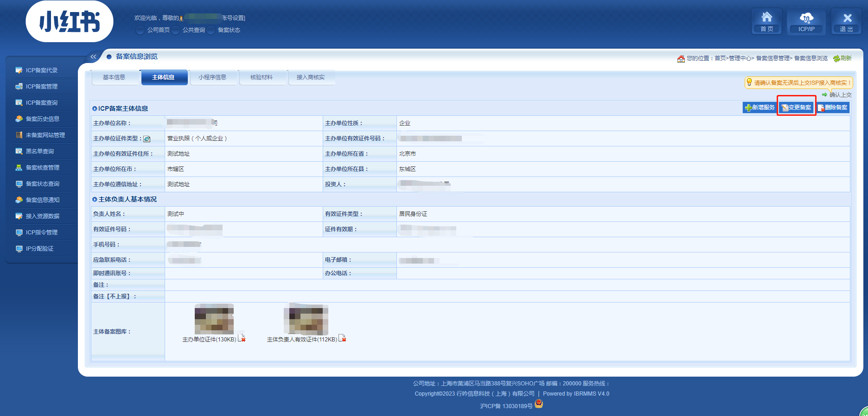Click the 公司首页 top navigation link
Viewport: 868px width, 416px height.
pos(159,30)
